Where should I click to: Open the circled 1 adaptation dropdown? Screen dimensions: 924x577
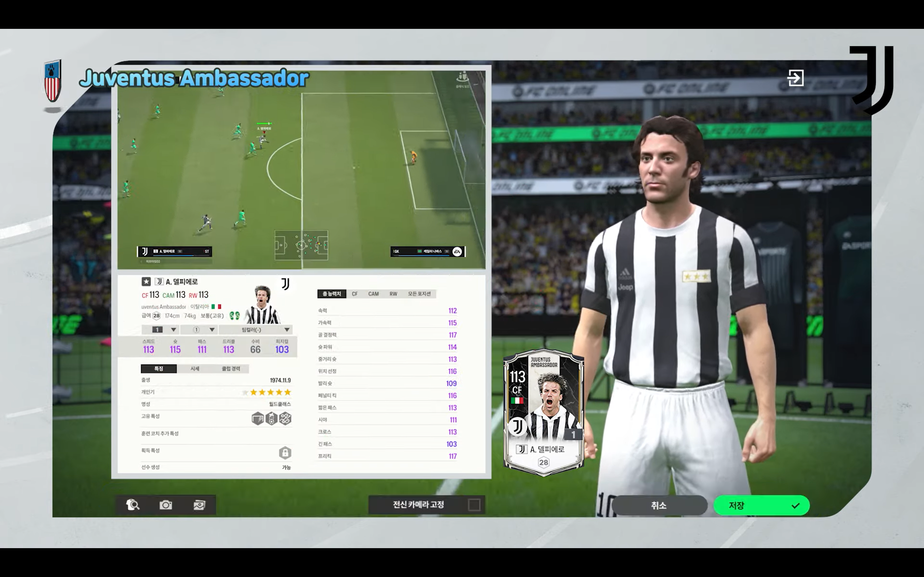[x=199, y=330]
